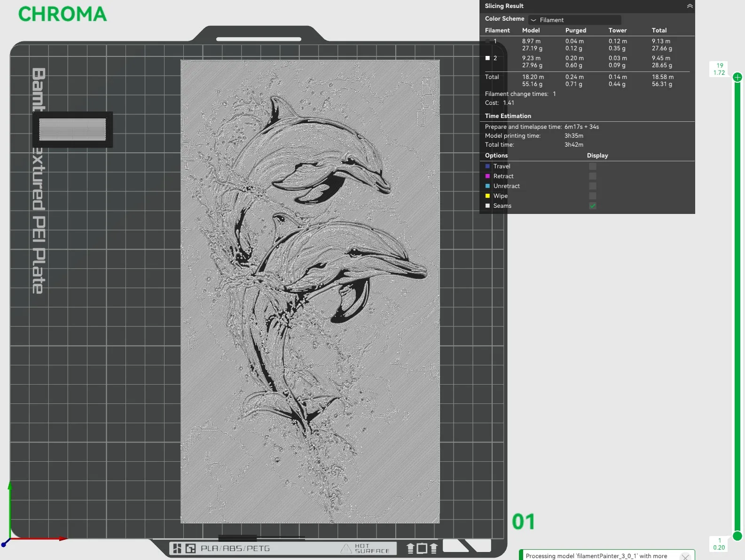
Task: Dismiss the filamentPainter processing notification
Action: point(685,557)
